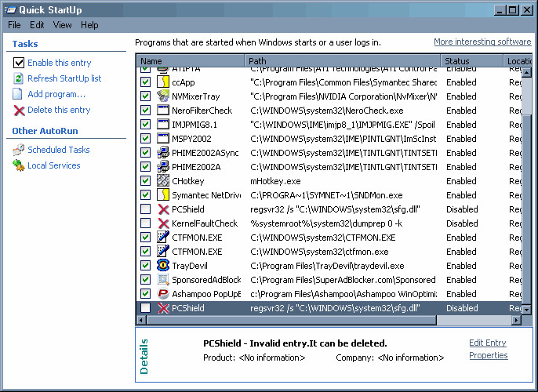The height and width of the screenshot is (392, 538).
Task: Click the CHotkey row icon
Action: click(x=163, y=181)
